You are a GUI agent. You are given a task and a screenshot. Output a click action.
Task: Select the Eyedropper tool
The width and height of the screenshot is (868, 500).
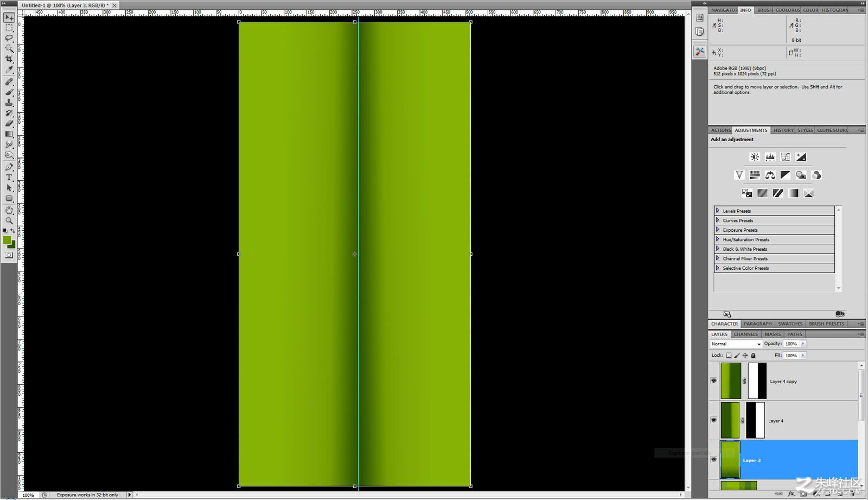(x=9, y=69)
